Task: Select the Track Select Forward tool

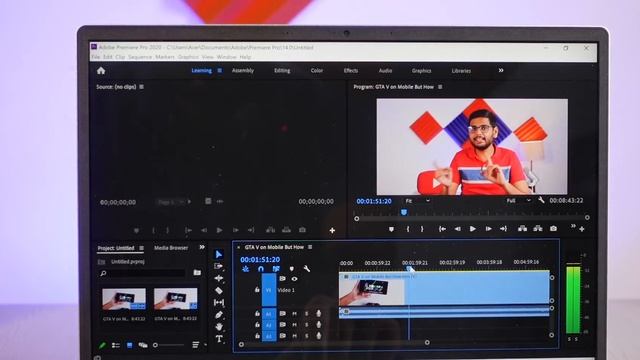Action: click(x=219, y=266)
